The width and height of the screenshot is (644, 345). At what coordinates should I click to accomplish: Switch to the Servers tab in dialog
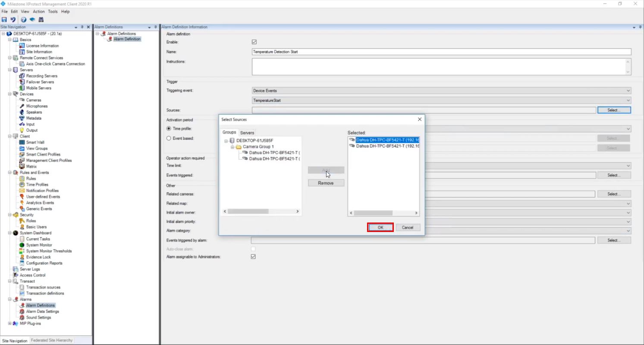(x=247, y=133)
